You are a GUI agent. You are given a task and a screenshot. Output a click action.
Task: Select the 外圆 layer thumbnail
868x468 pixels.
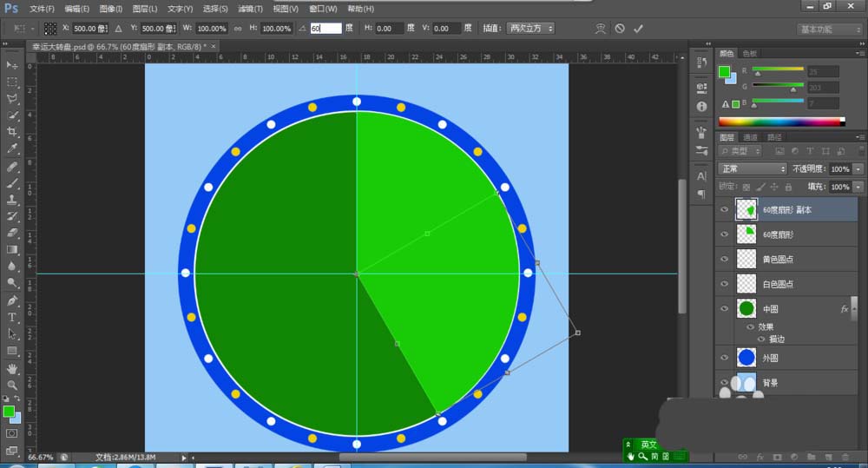tap(746, 358)
